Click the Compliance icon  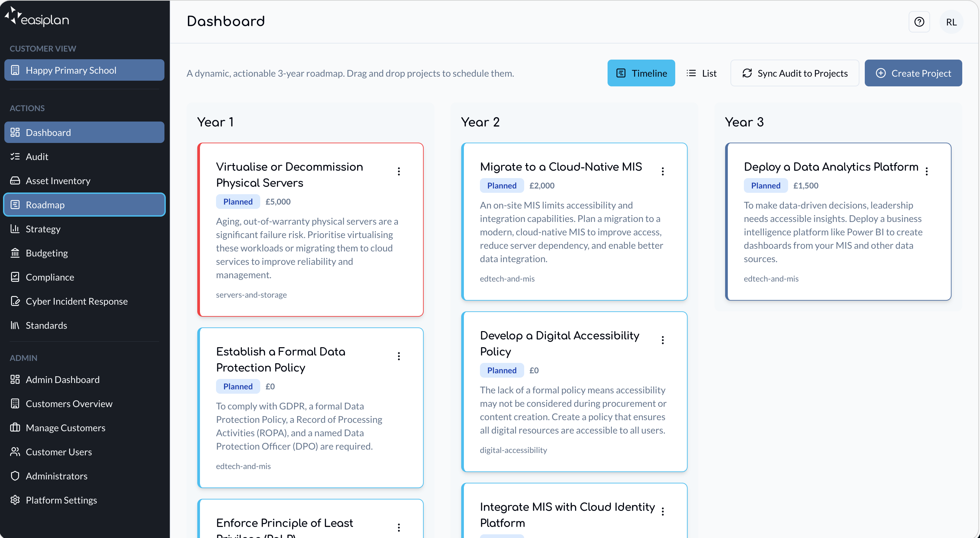(15, 277)
